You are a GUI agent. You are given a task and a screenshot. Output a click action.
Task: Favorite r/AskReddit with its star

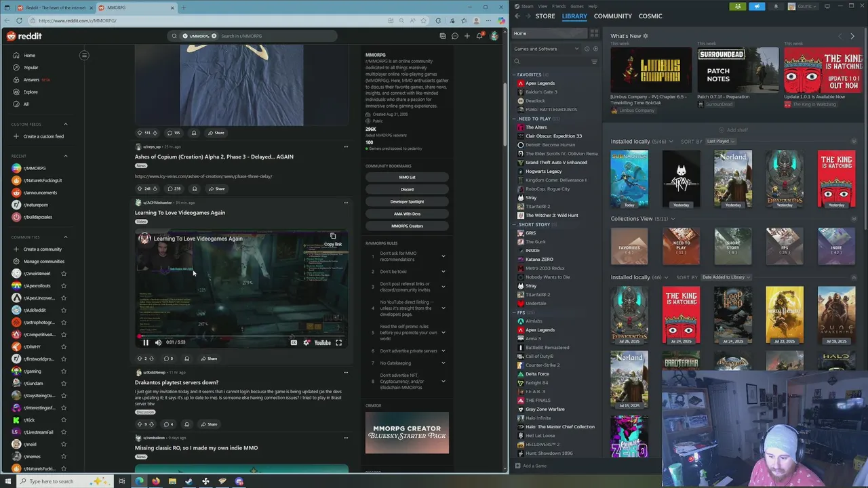(x=64, y=310)
